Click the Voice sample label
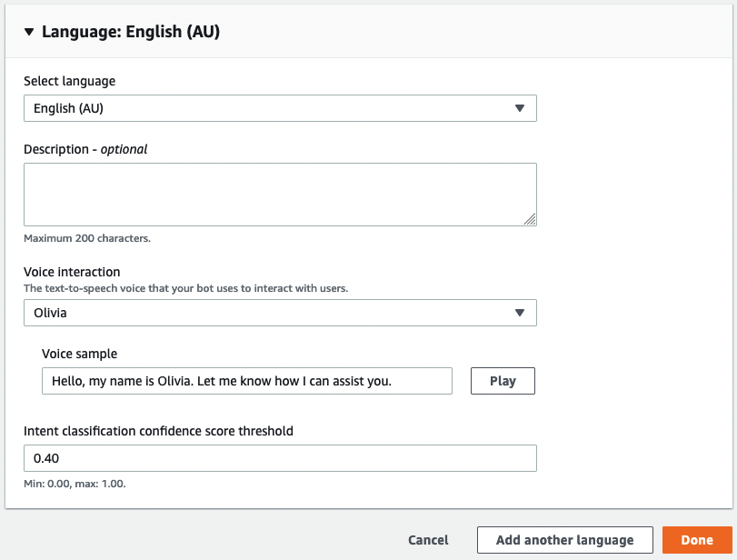This screenshot has width=737, height=560. (80, 354)
